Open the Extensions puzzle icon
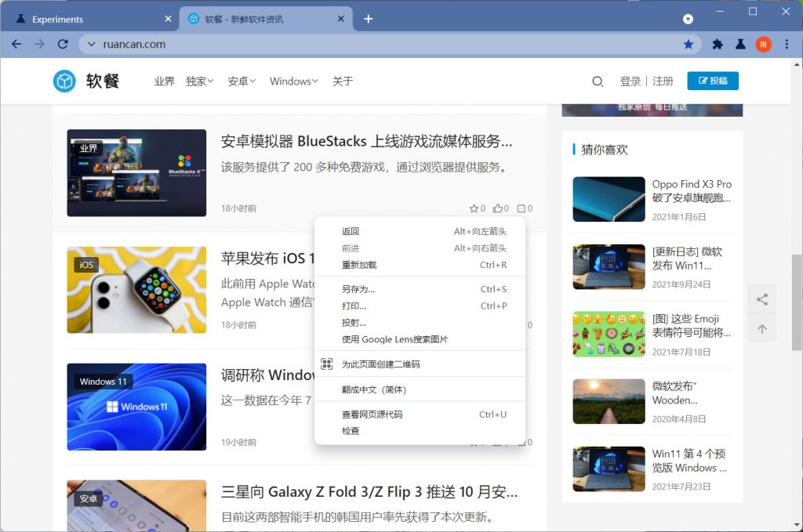Image resolution: width=803 pixels, height=532 pixels. (x=718, y=45)
